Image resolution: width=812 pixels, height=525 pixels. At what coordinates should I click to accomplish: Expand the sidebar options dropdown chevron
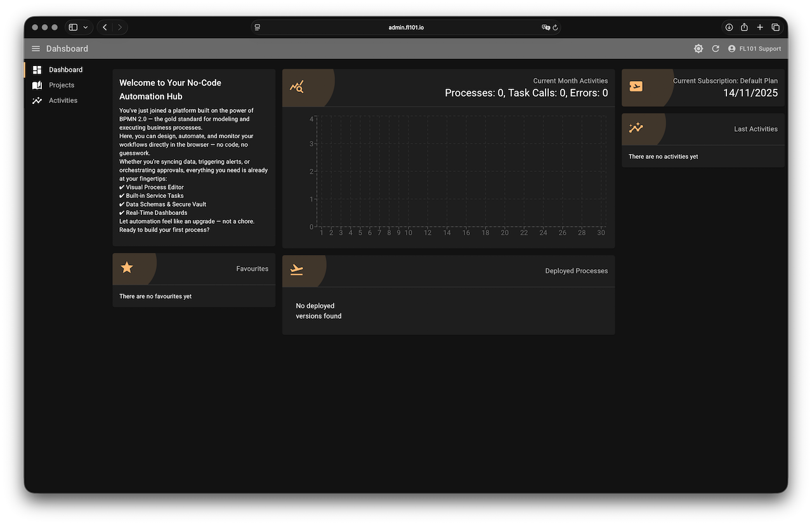(86, 27)
